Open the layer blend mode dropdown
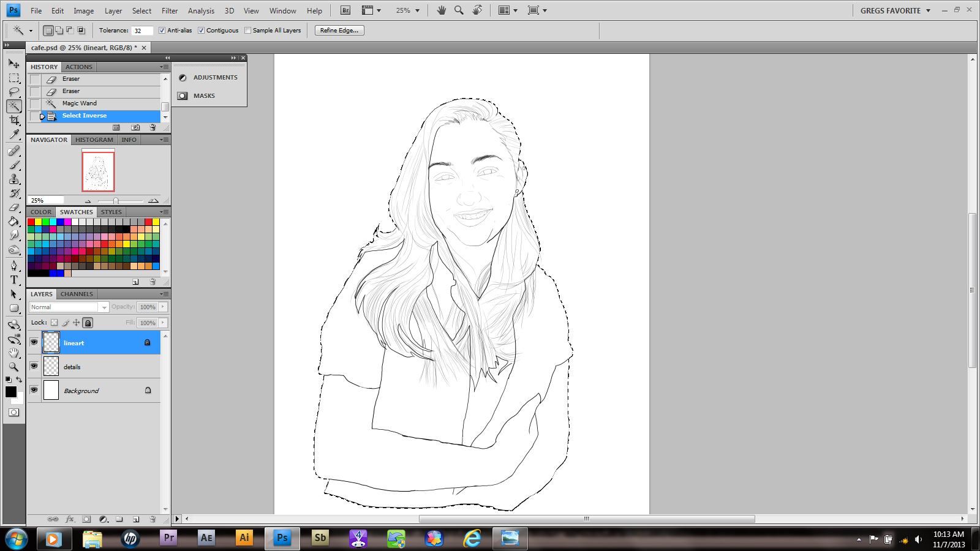The height and width of the screenshot is (551, 980). click(69, 307)
